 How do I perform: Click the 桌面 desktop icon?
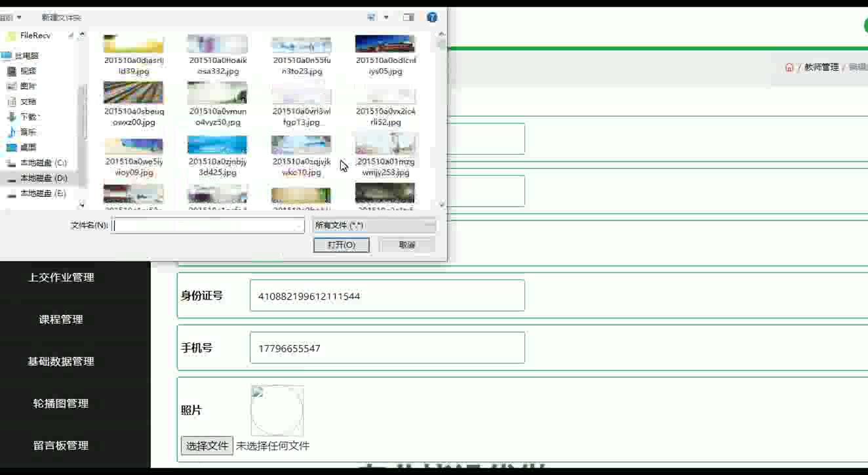point(11,148)
